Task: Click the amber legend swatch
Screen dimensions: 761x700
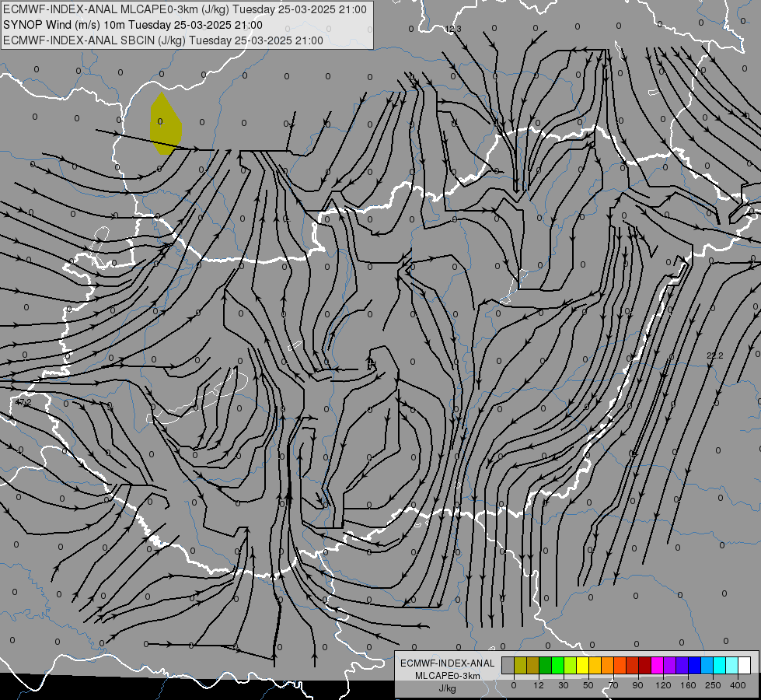Action: pos(595,665)
